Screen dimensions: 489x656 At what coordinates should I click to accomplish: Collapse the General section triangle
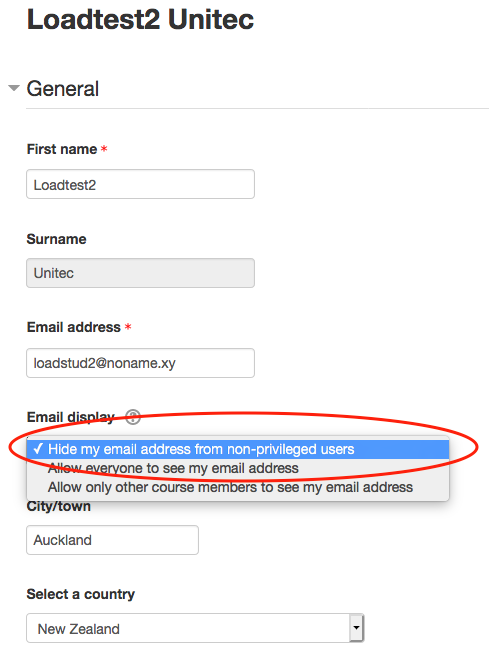pos(14,88)
